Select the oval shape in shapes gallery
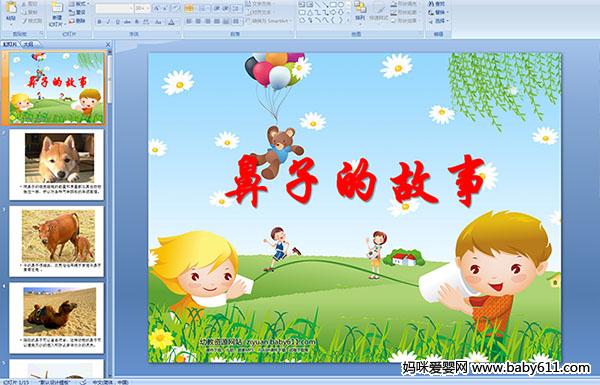This screenshot has height=385, width=600. pos(342,5)
